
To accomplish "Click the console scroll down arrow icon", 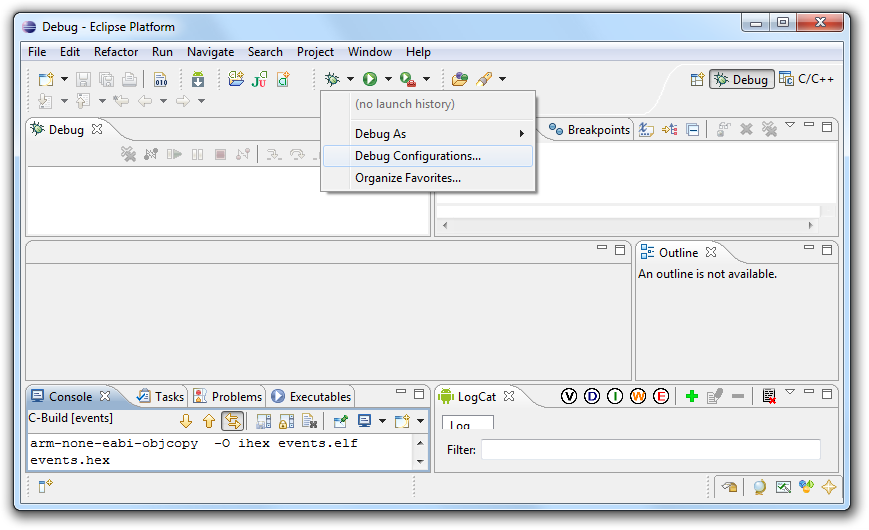I will tap(186, 421).
